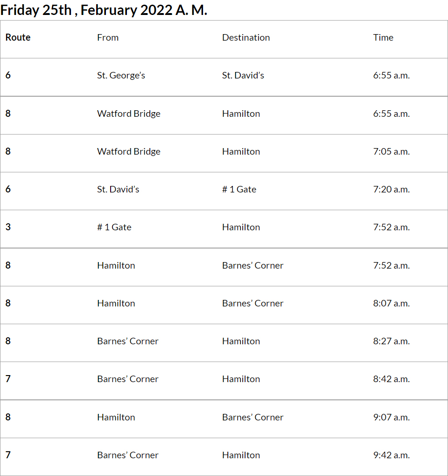
Task: Click the Time column header
Action: pyautogui.click(x=383, y=38)
